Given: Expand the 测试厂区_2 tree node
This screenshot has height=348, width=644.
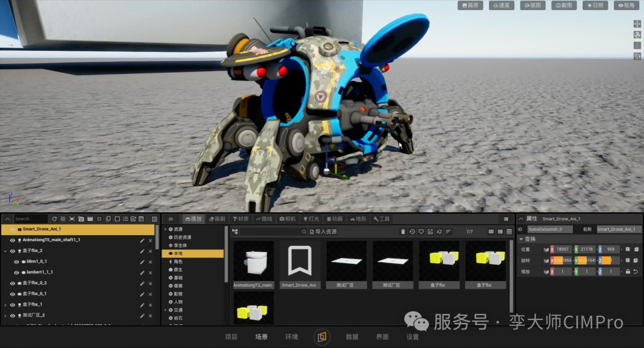Looking at the screenshot, I should (5, 316).
